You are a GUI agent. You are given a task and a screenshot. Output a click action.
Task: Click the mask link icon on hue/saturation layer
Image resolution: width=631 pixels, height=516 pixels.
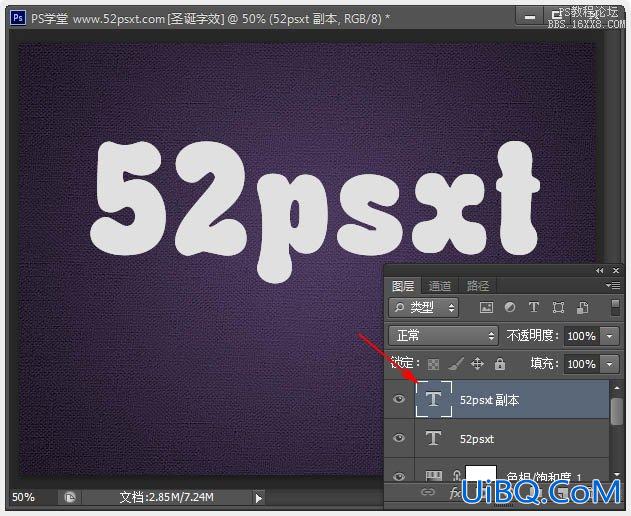(x=456, y=476)
